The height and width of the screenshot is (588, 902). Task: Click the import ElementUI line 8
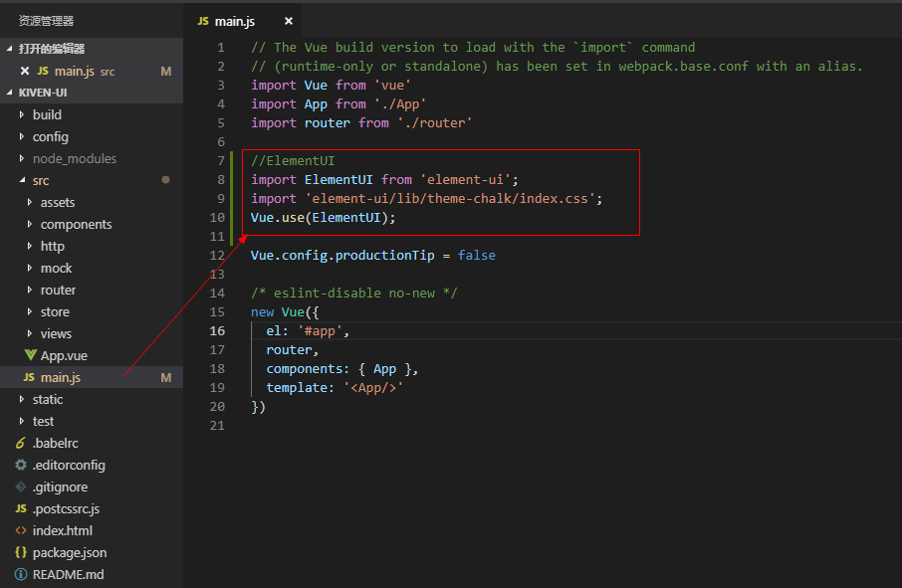coord(384,180)
